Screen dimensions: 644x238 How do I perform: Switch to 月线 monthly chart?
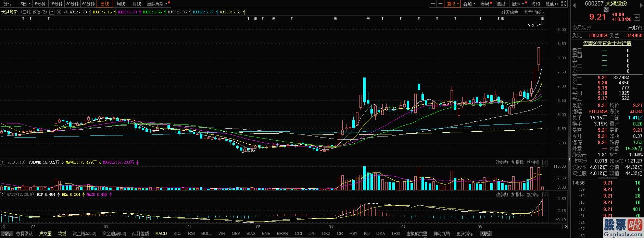coord(137,4)
